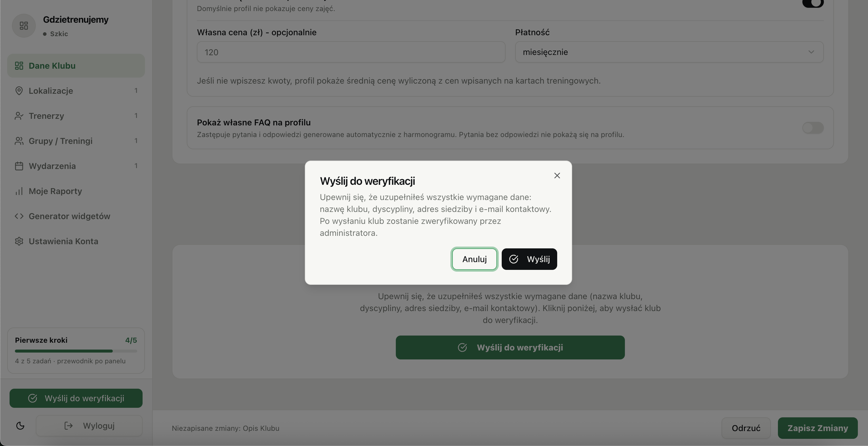Click the chevron of the Płatność dropdown

tap(811, 52)
